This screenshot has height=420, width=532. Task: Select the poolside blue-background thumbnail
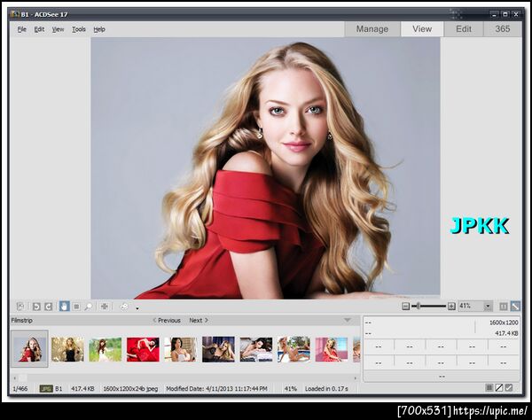click(x=293, y=349)
